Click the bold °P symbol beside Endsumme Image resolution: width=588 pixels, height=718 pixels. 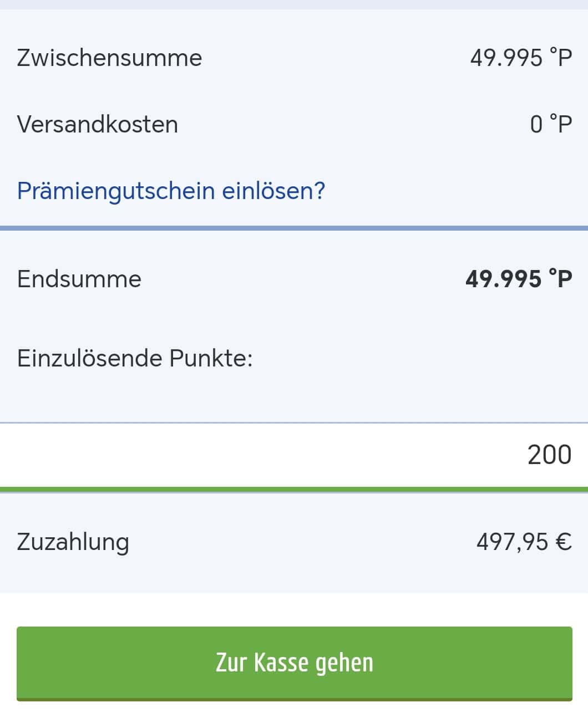(560, 278)
